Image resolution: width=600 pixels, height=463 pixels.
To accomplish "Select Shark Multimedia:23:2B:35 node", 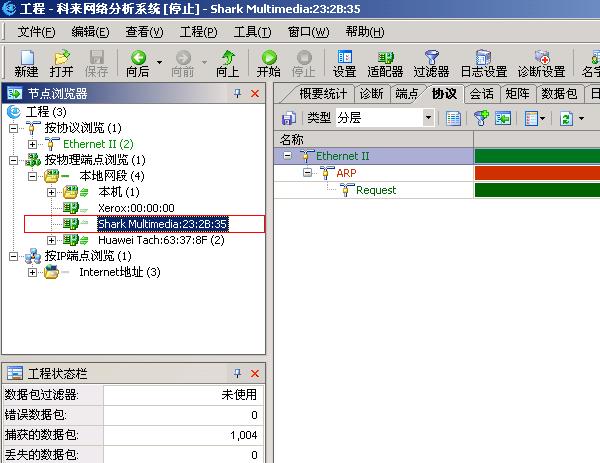I will [163, 224].
